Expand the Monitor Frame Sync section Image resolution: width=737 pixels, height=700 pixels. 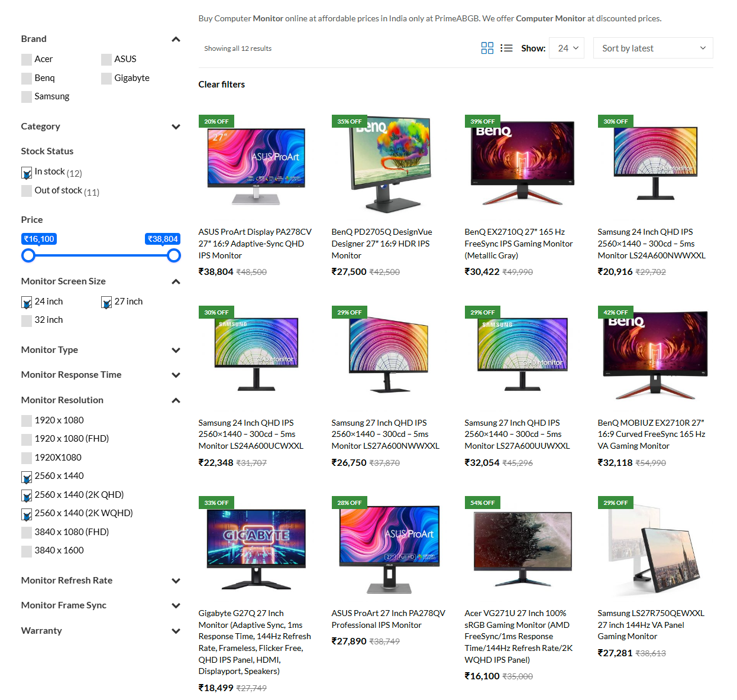pos(176,605)
